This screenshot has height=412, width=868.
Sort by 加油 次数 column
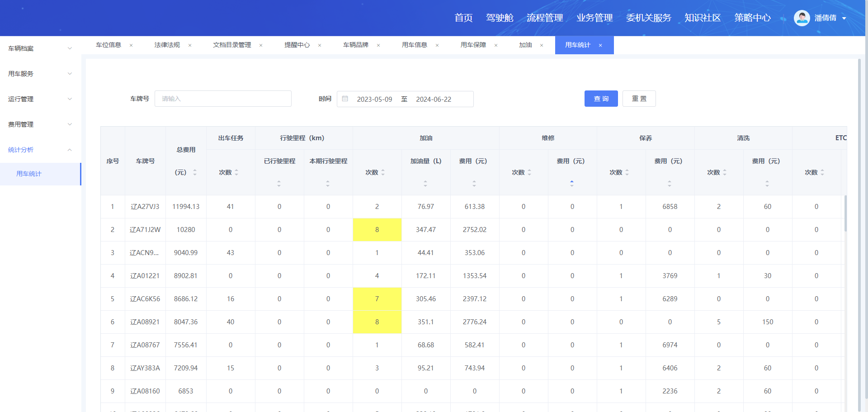point(383,172)
